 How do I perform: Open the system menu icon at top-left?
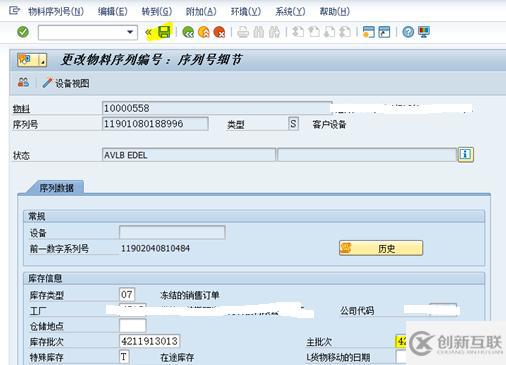(x=14, y=11)
